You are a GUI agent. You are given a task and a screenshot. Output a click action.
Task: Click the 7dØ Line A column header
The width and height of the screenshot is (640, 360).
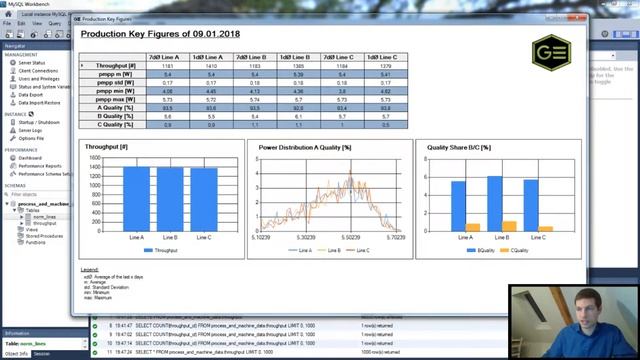pos(168,57)
